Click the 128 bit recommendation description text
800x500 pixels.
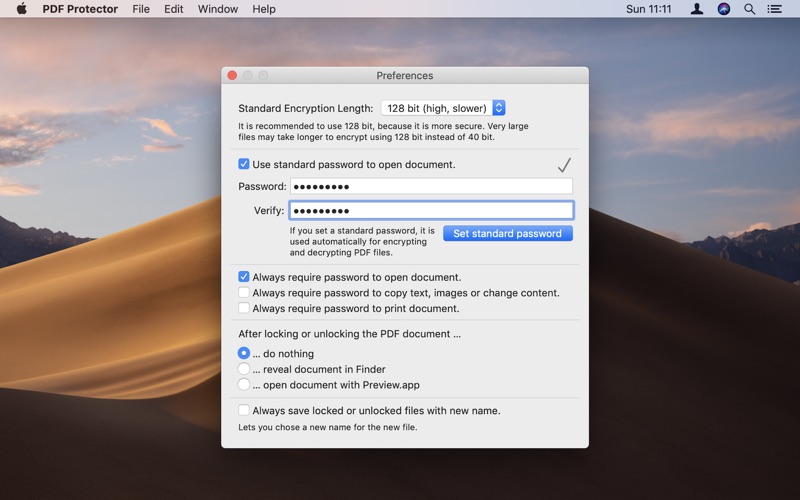point(383,131)
